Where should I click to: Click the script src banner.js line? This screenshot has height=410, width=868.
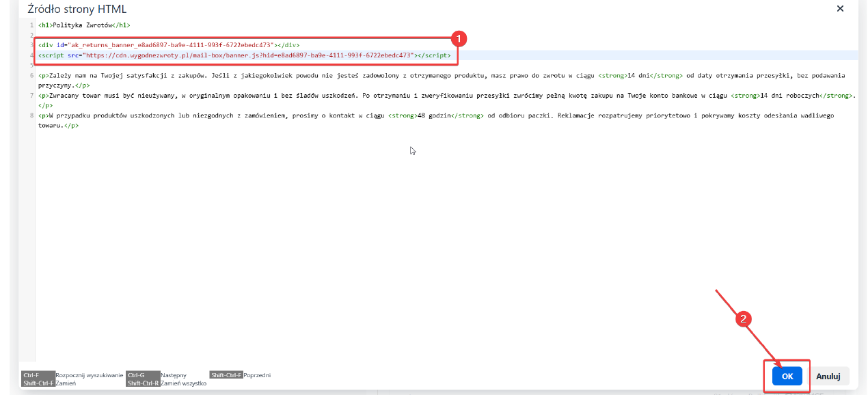[x=245, y=55]
